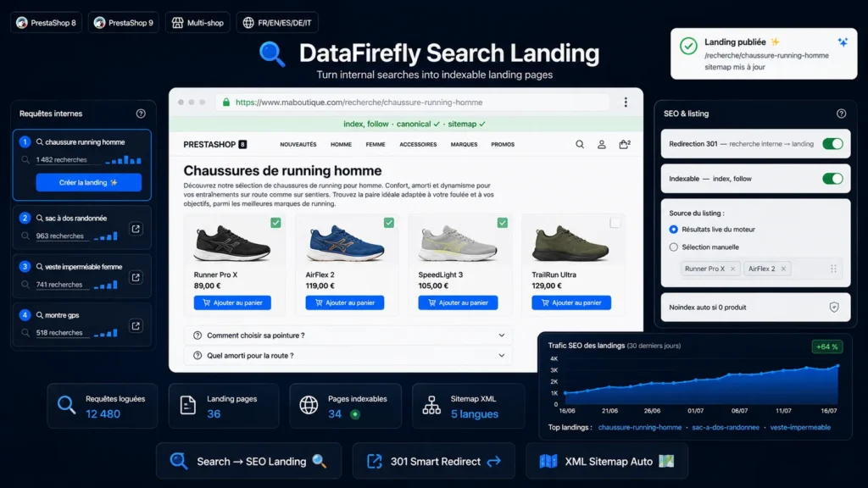Click the green check icon in Landing publiée
The width and height of the screenshot is (868, 488).
pyautogui.click(x=688, y=46)
